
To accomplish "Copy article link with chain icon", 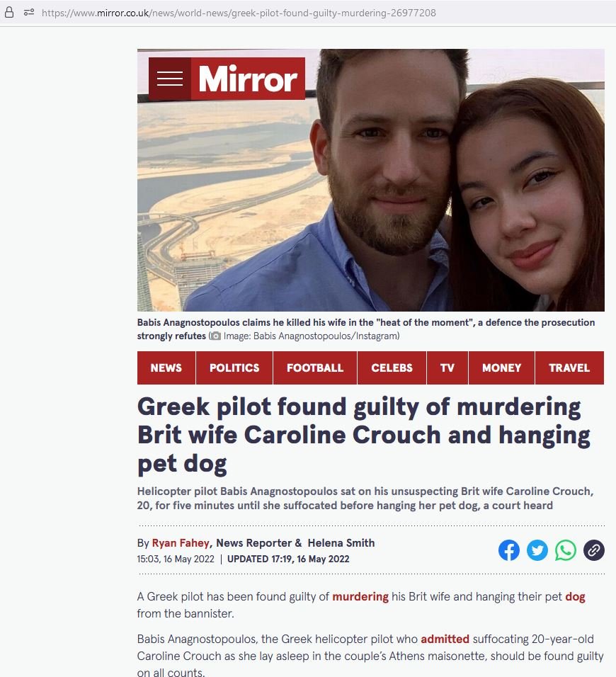I will [x=593, y=550].
